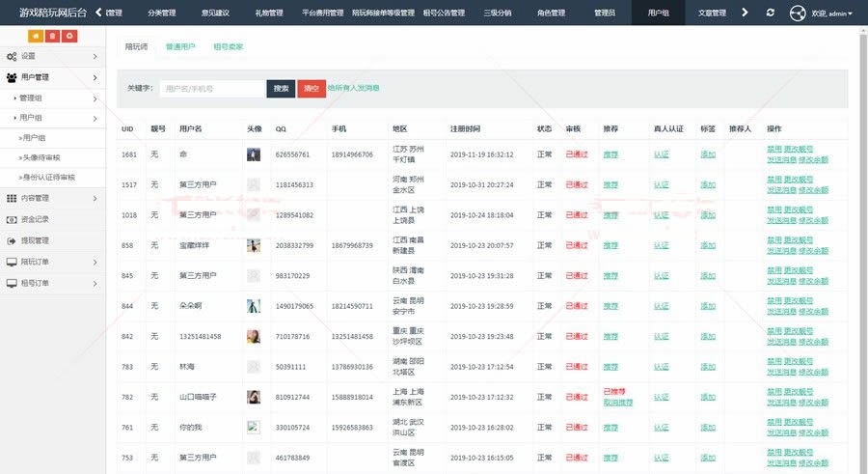This screenshot has width=868, height=474.
Task: Open the admin welcome dropdown
Action: pos(832,14)
